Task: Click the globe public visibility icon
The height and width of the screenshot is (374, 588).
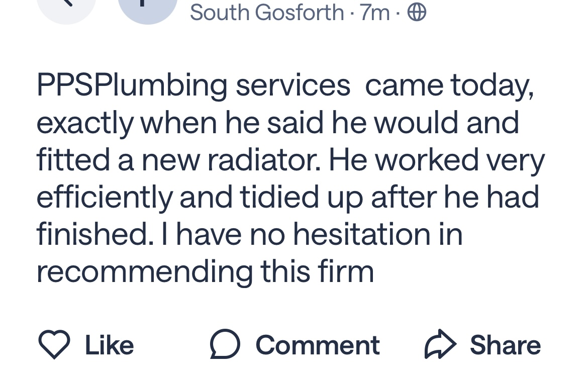Action: click(x=417, y=12)
